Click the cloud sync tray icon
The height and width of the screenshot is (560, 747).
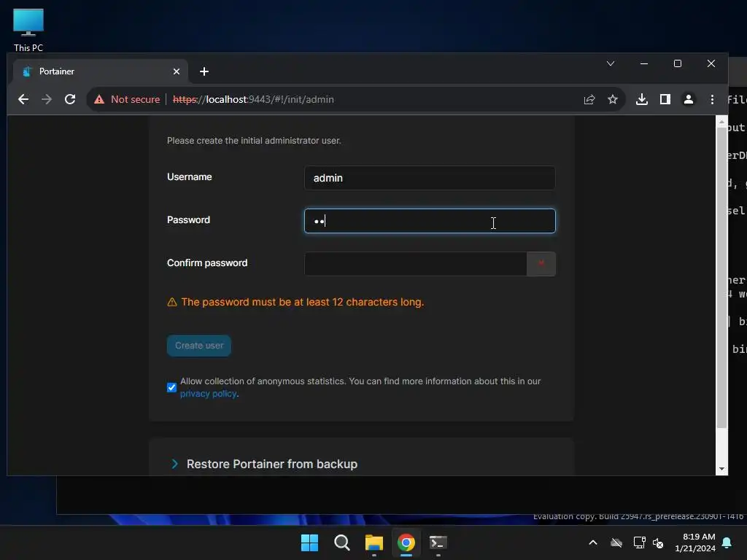click(x=616, y=542)
